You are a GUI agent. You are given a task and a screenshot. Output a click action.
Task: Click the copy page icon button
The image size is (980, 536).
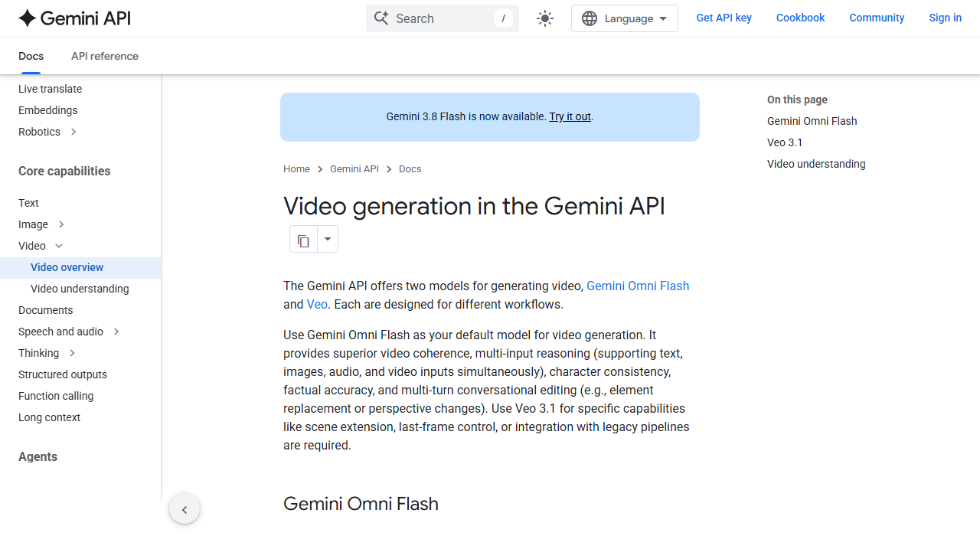click(x=303, y=240)
